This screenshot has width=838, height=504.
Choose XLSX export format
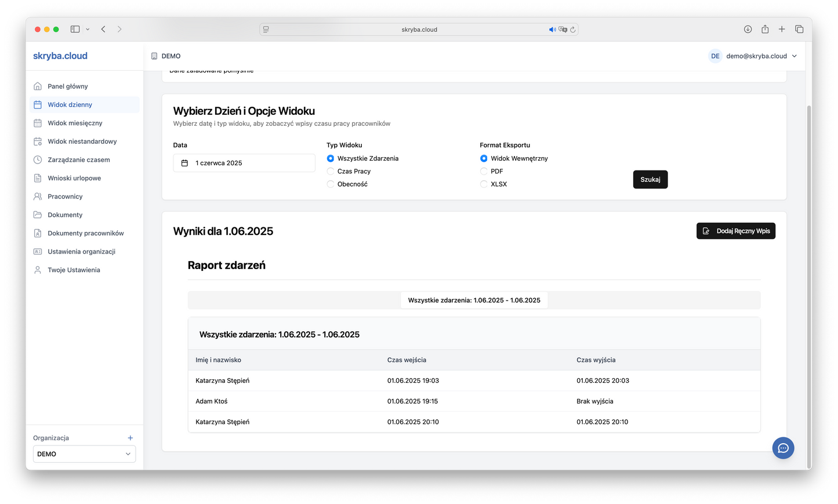tap(484, 184)
